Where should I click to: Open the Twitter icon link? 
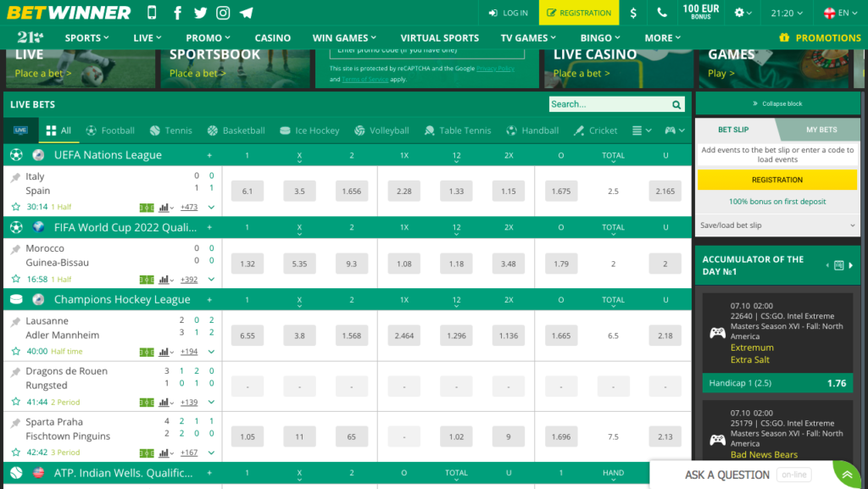[x=200, y=13]
